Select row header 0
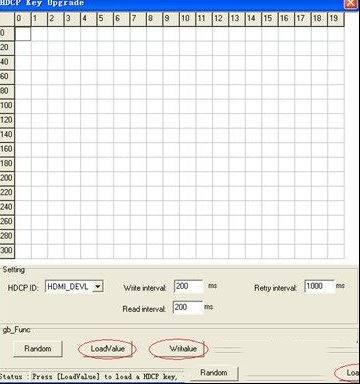The height and width of the screenshot is (384, 360). click(x=7, y=34)
